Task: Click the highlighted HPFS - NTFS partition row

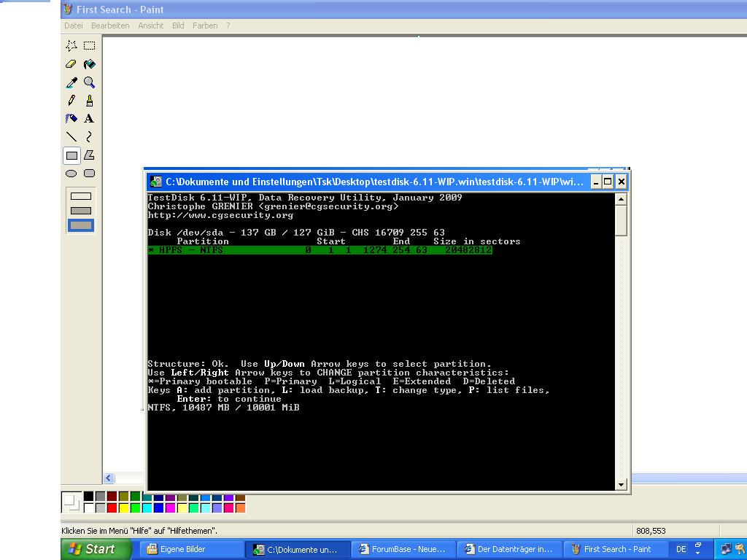Action: 320,250
